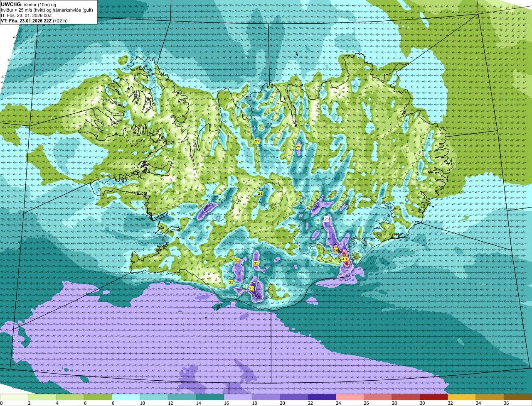The image size is (532, 406).
Task: Click the dark red 30–32 m/s legend swatch
Action: [434, 397]
